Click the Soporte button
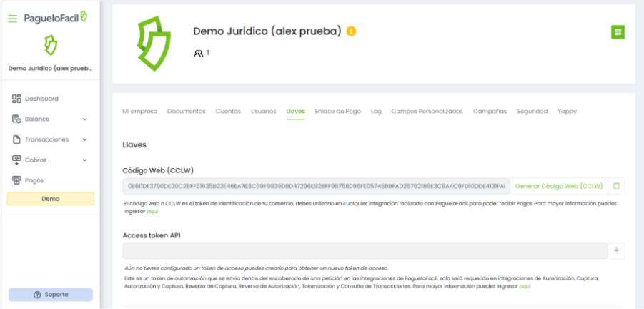Screen dimensions: 644x309 coord(50,295)
